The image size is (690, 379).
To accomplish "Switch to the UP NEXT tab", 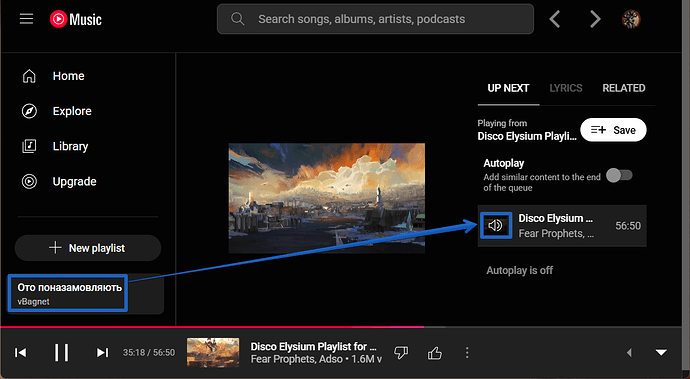I will 508,88.
